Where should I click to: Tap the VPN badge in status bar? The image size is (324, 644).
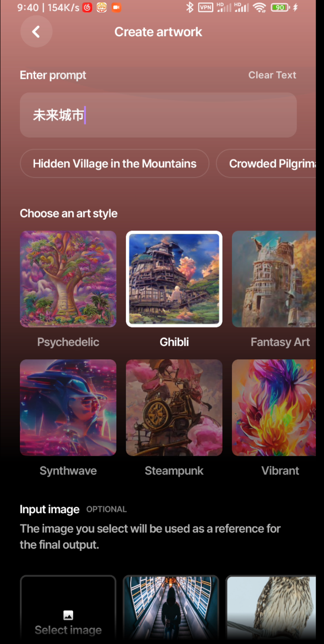click(206, 7)
